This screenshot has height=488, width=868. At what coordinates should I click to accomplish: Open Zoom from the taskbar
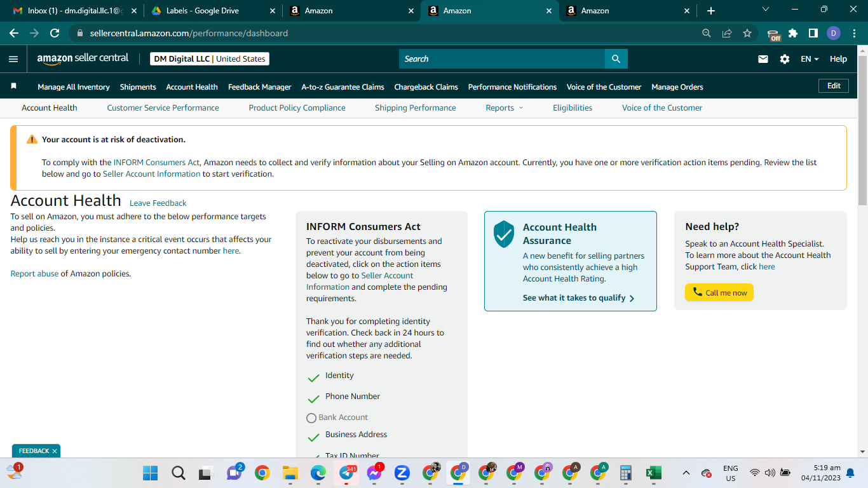click(x=402, y=473)
